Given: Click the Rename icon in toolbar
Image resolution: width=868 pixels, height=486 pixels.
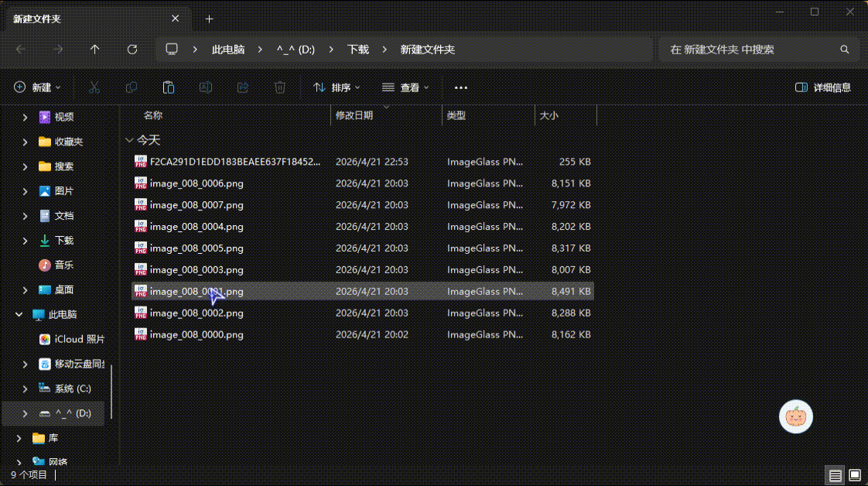Looking at the screenshot, I should pos(206,87).
